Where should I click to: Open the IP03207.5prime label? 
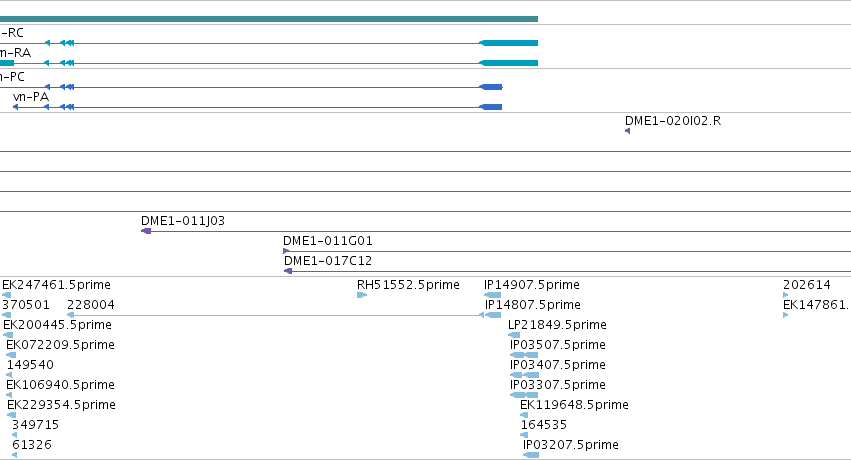pyautogui.click(x=571, y=445)
